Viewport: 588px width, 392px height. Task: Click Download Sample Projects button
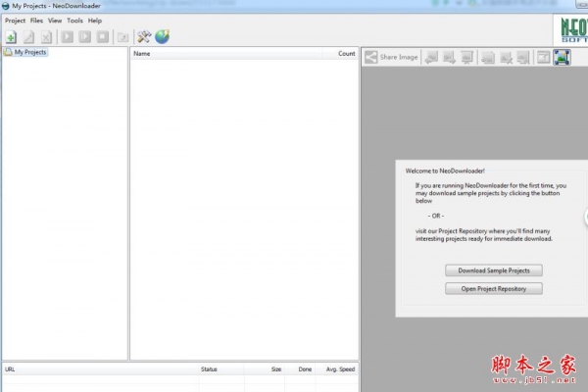point(494,270)
